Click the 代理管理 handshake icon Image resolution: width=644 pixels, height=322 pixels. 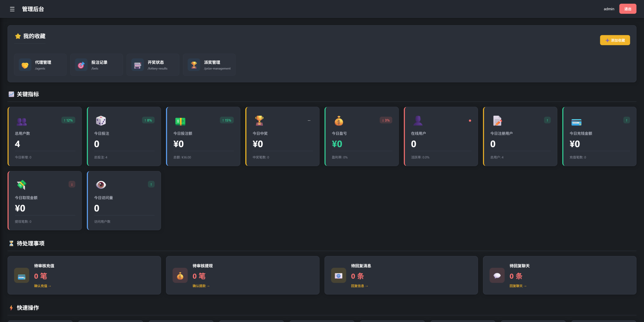(25, 65)
